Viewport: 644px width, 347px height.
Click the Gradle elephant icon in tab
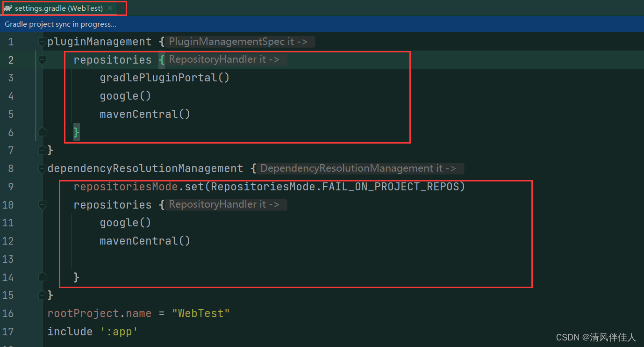[x=8, y=8]
